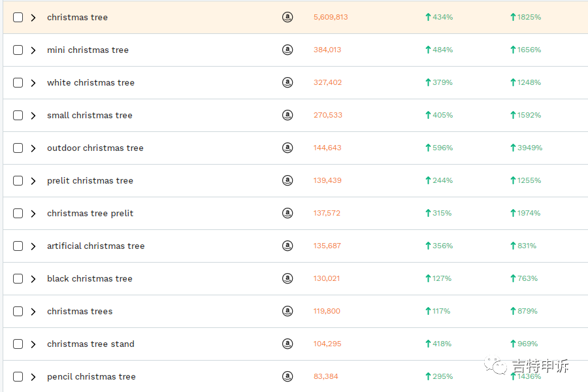Open Amazon icon beside white christmas tree
588x392 pixels.
coord(287,82)
